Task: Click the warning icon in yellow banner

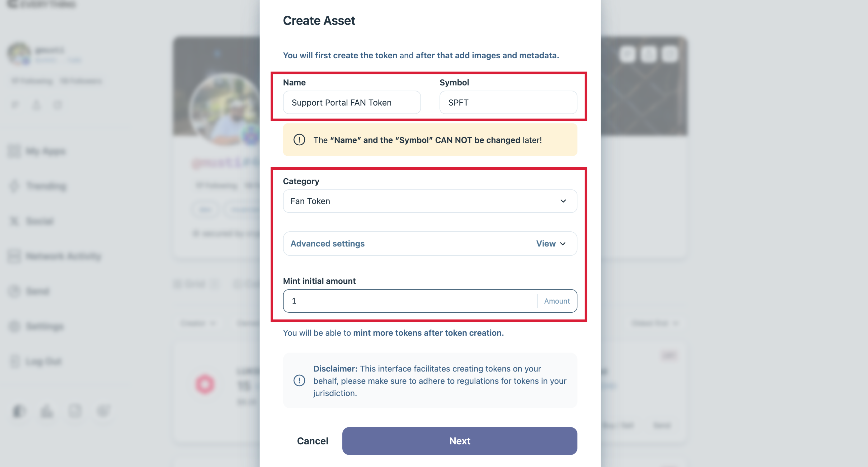Action: pos(299,140)
